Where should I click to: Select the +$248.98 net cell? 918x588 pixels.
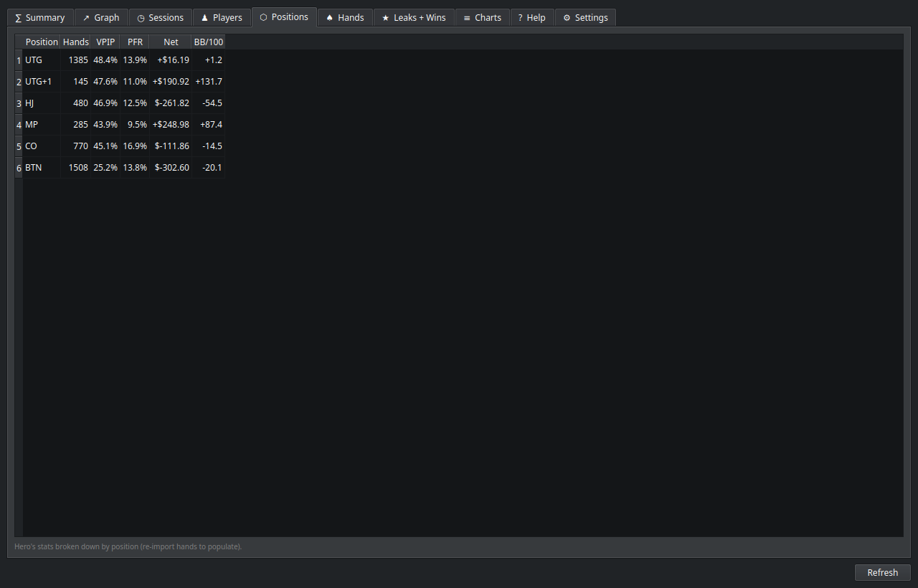tap(171, 125)
